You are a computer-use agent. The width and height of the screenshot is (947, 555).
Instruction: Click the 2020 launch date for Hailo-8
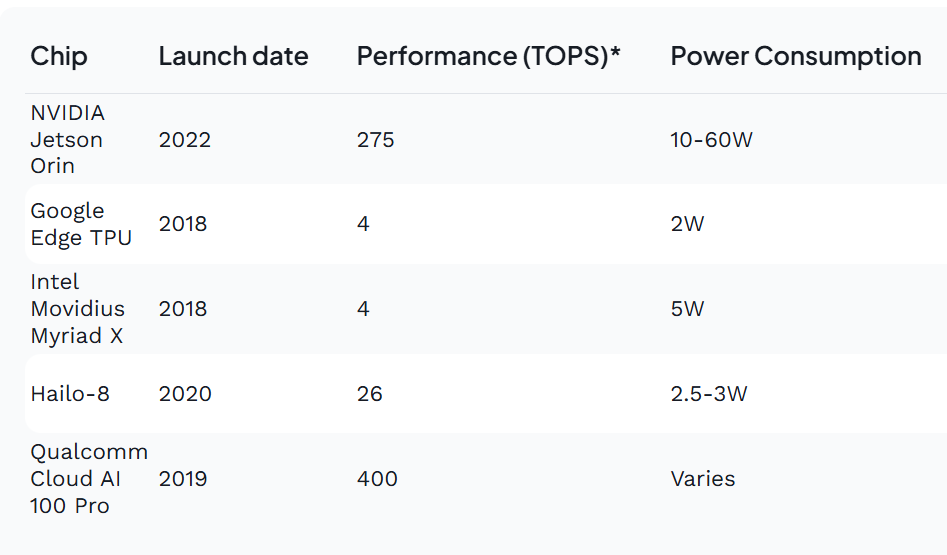pos(185,394)
